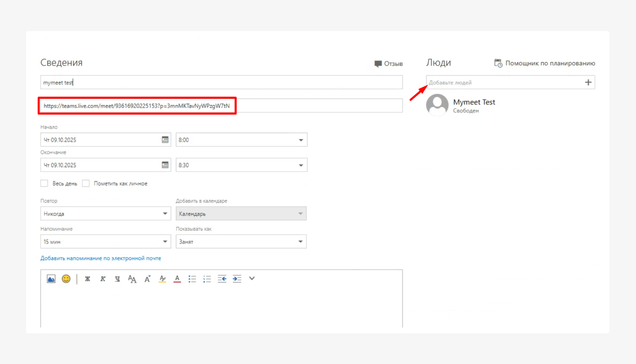The width and height of the screenshot is (636, 364).
Task: Click the plus icon to add people
Action: 588,82
